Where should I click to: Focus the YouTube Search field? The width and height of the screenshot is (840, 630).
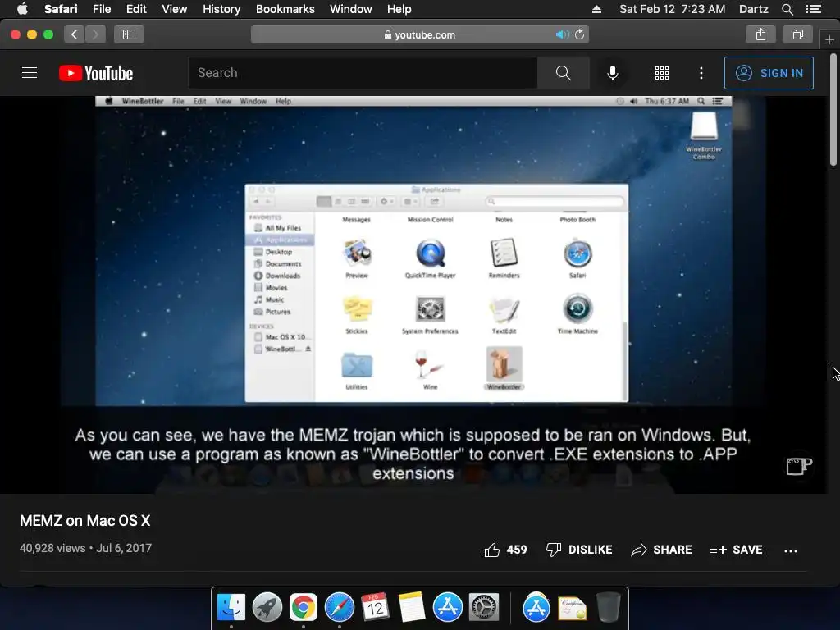(363, 73)
